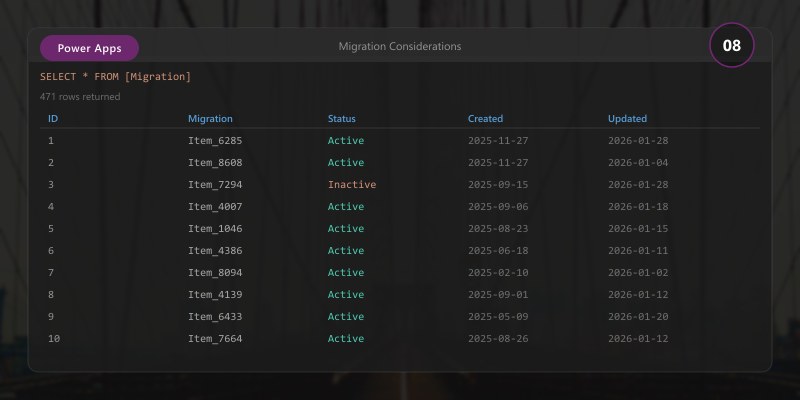Click ID cell of Item_1046 row

coord(51,228)
